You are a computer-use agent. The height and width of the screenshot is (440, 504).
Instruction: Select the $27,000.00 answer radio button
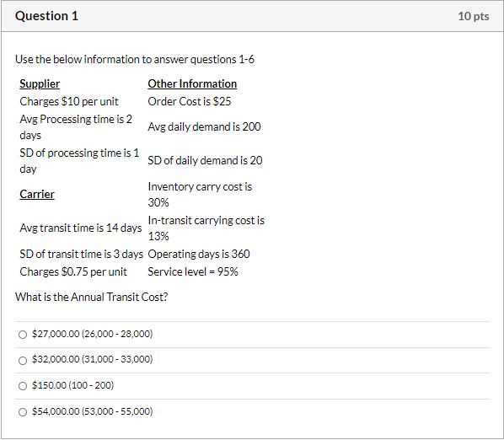tap(23, 335)
